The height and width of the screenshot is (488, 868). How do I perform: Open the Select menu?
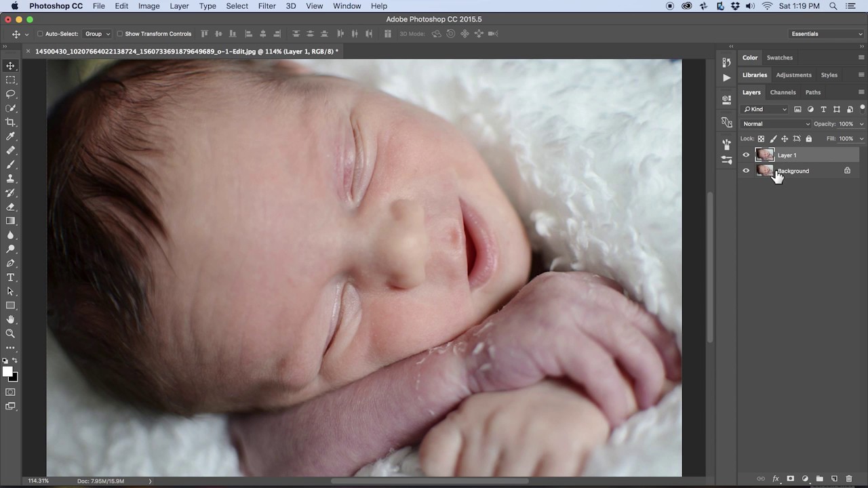pos(237,6)
